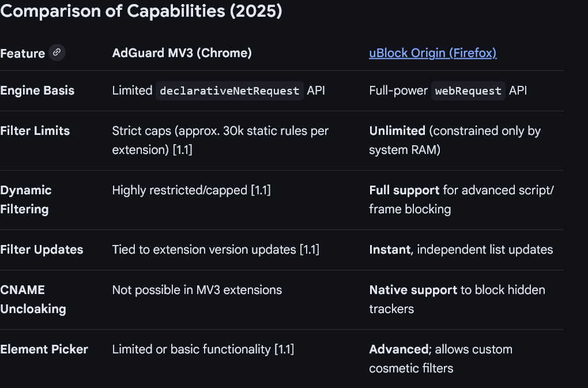This screenshot has height=388, width=588.
Task: Click the Feature column header text
Action: 22,53
